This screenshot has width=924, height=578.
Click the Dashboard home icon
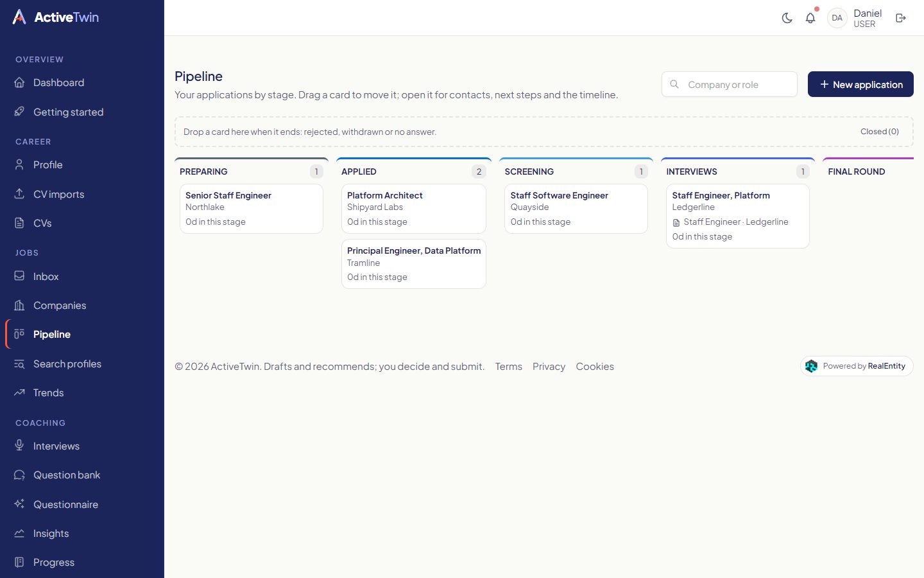click(19, 83)
